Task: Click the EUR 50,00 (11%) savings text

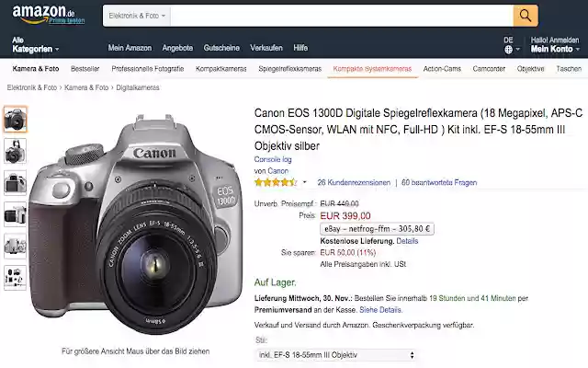Action: click(x=348, y=252)
